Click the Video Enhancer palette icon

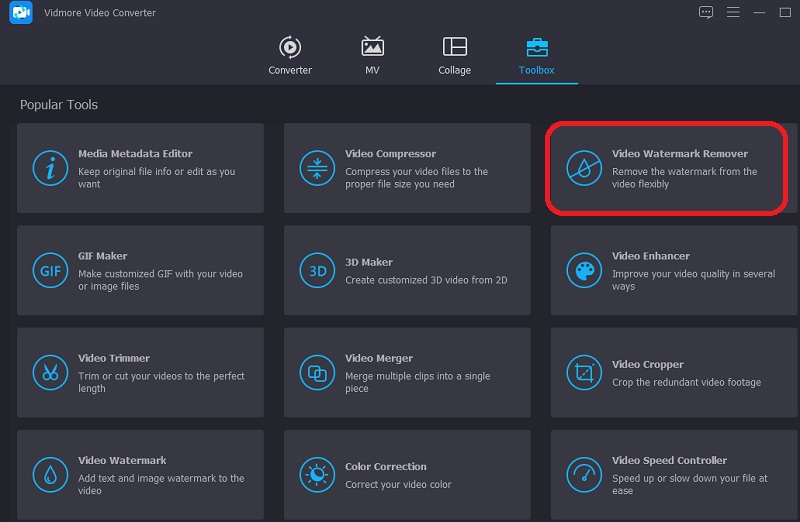click(x=584, y=271)
